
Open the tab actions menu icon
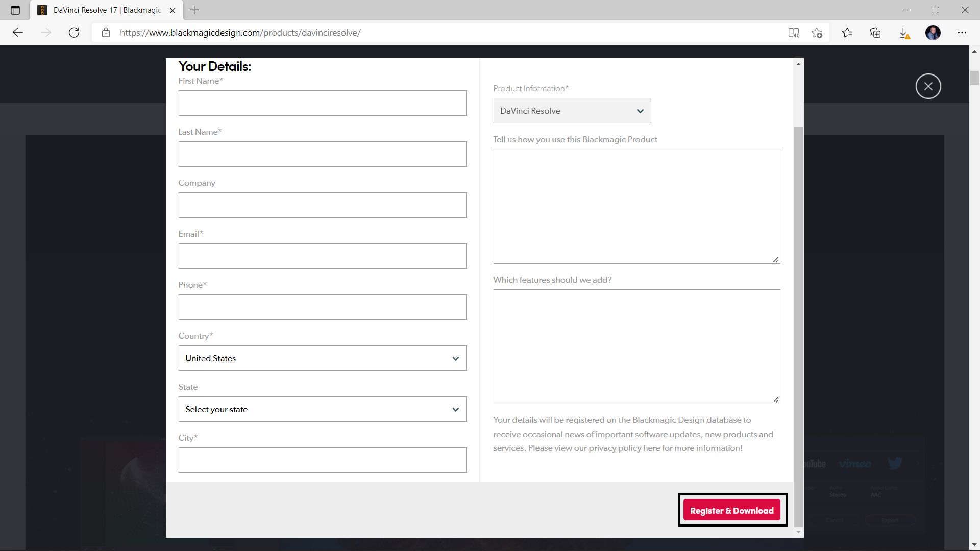tap(15, 10)
